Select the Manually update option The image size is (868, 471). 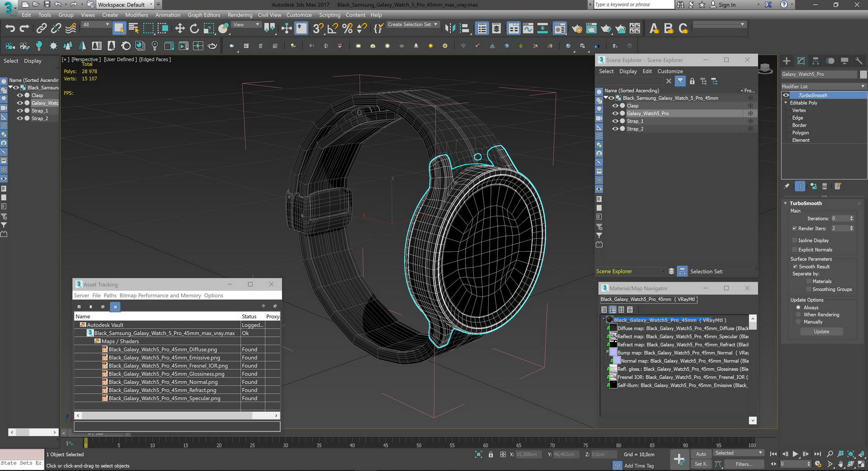(x=798, y=322)
